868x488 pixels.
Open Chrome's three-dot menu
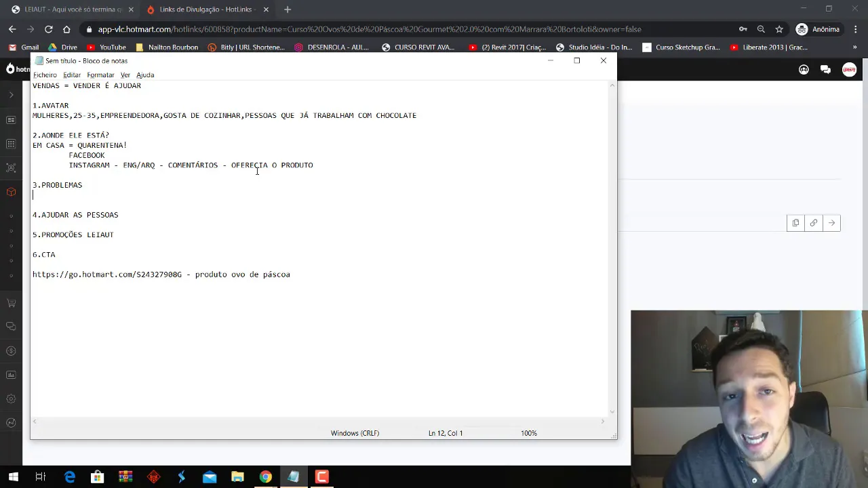click(854, 29)
